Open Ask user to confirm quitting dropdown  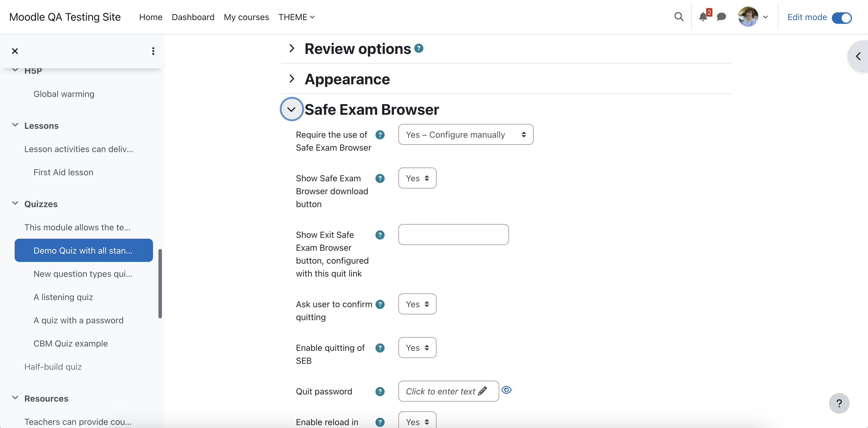click(417, 304)
